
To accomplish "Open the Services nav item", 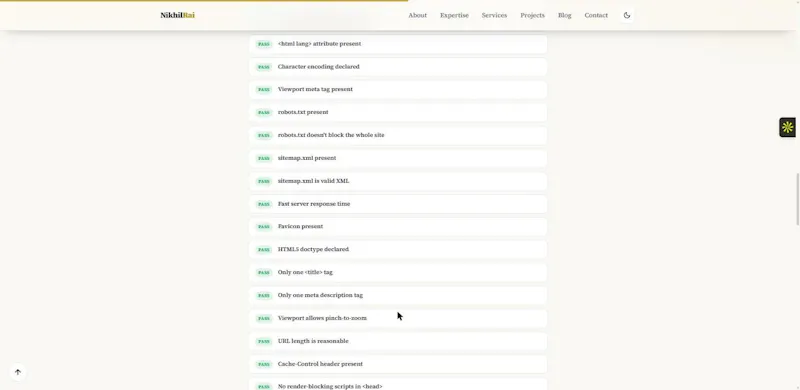I will pyautogui.click(x=494, y=15).
